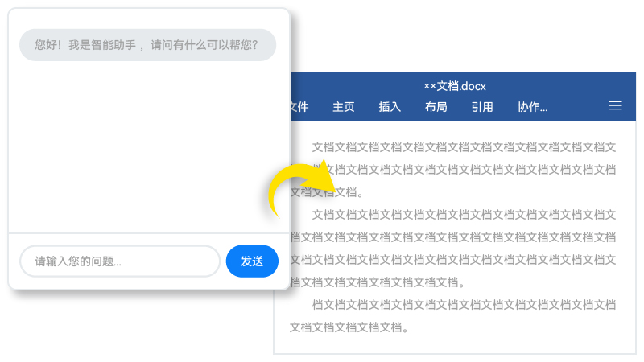Open the hamburger menu in document header
This screenshot has width=644, height=362.
[x=615, y=106]
